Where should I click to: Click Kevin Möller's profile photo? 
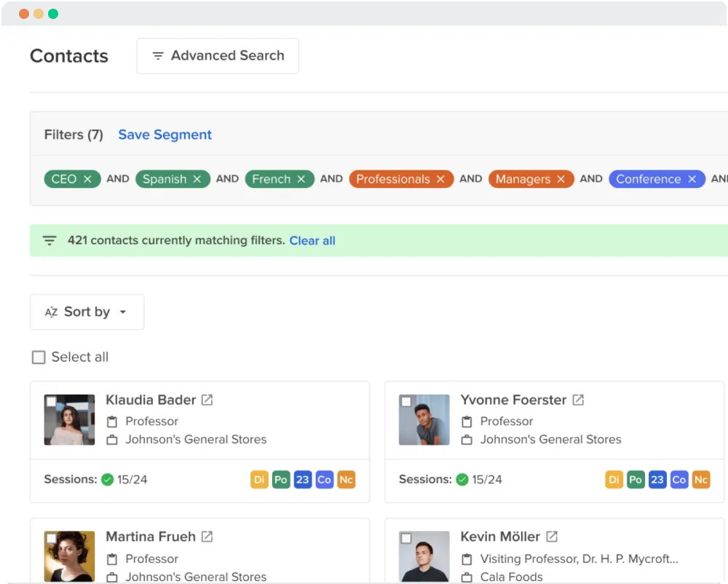424,556
